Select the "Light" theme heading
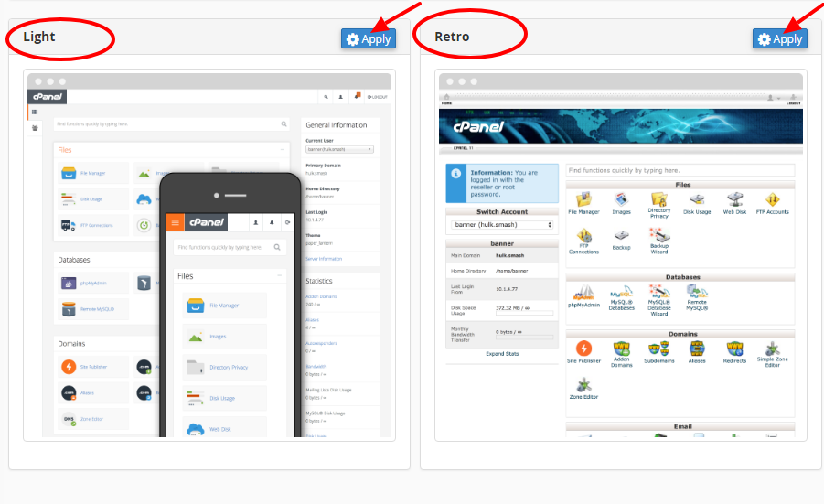The height and width of the screenshot is (504, 824). click(x=39, y=37)
